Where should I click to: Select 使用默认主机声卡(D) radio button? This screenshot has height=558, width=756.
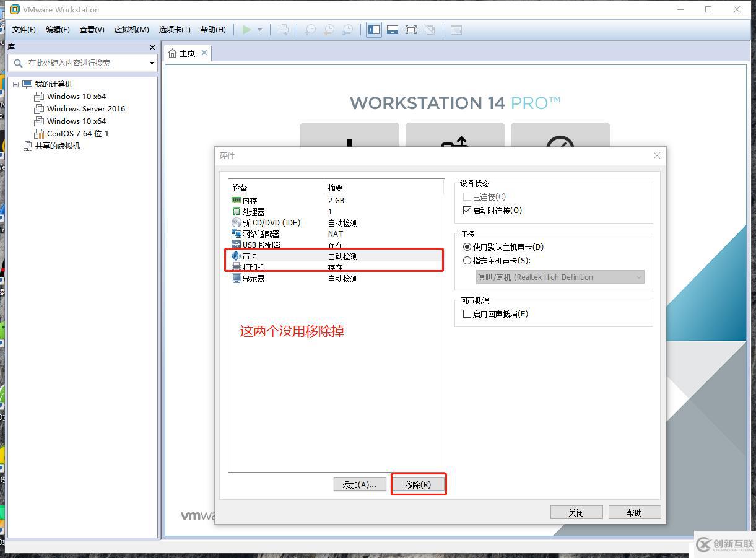(x=467, y=247)
